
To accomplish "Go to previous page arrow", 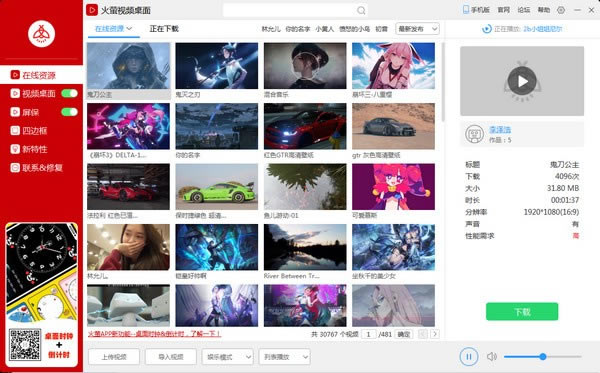I will click(x=423, y=334).
